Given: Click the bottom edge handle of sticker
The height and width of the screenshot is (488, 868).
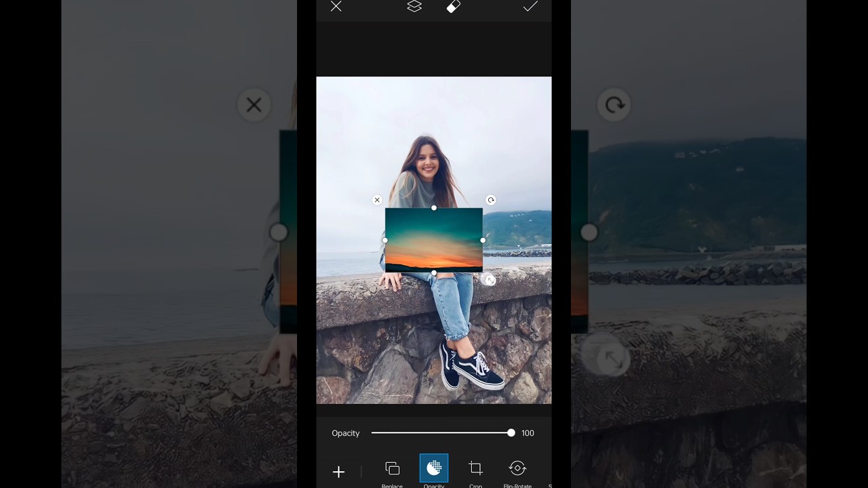Looking at the screenshot, I should (x=434, y=272).
